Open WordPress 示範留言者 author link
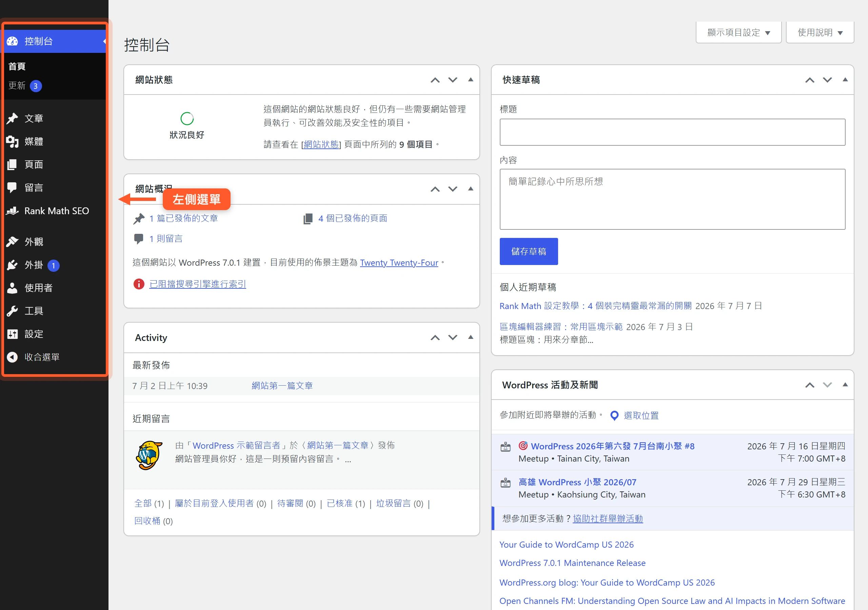This screenshot has height=610, width=868. (x=236, y=445)
